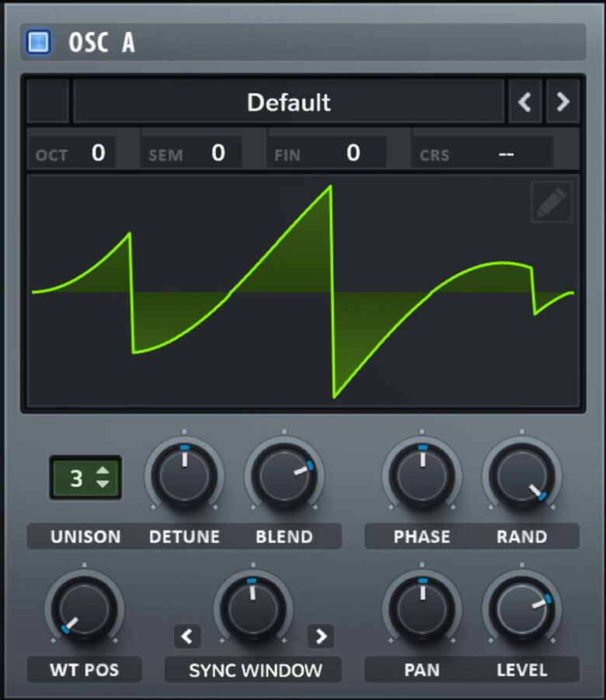
Task: Click the SEM semitone value field
Action: click(x=190, y=153)
